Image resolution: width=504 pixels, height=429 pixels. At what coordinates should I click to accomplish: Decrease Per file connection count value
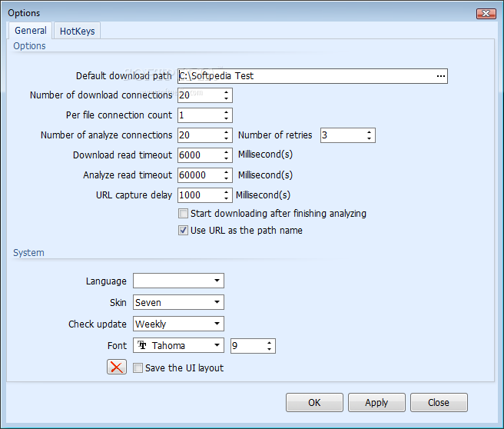[x=227, y=118]
